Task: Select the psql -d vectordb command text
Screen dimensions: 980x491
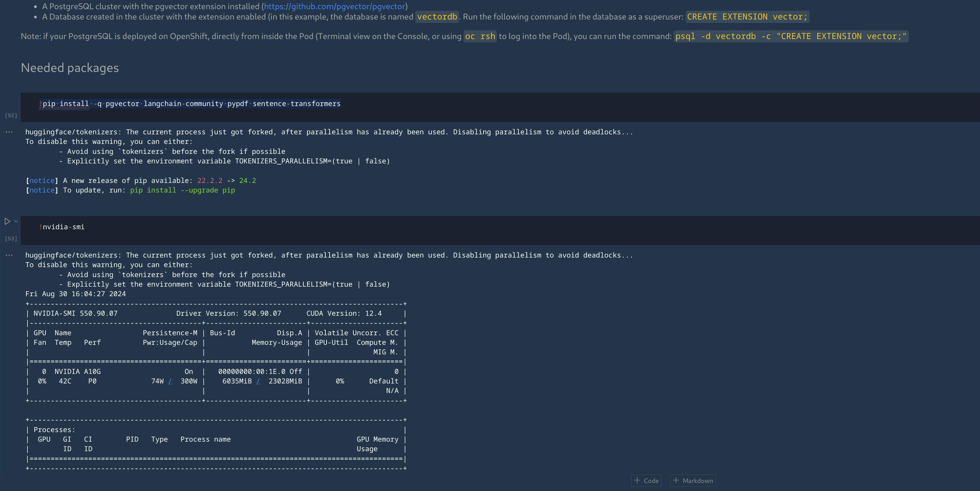Action: pos(791,36)
